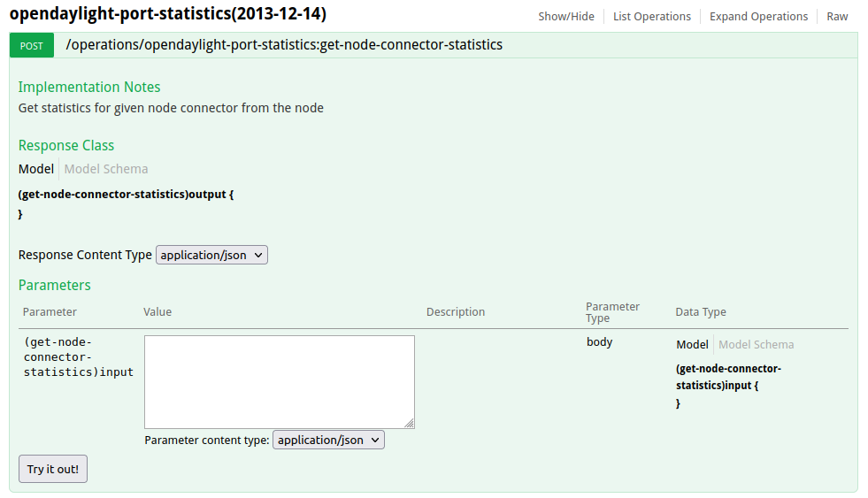The width and height of the screenshot is (868, 498).
Task: Click the green POST method badge
Action: [x=32, y=45]
